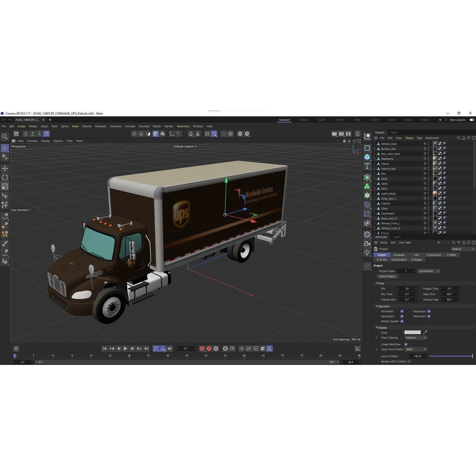
Task: Open the MoGraph menu
Action: (100, 126)
